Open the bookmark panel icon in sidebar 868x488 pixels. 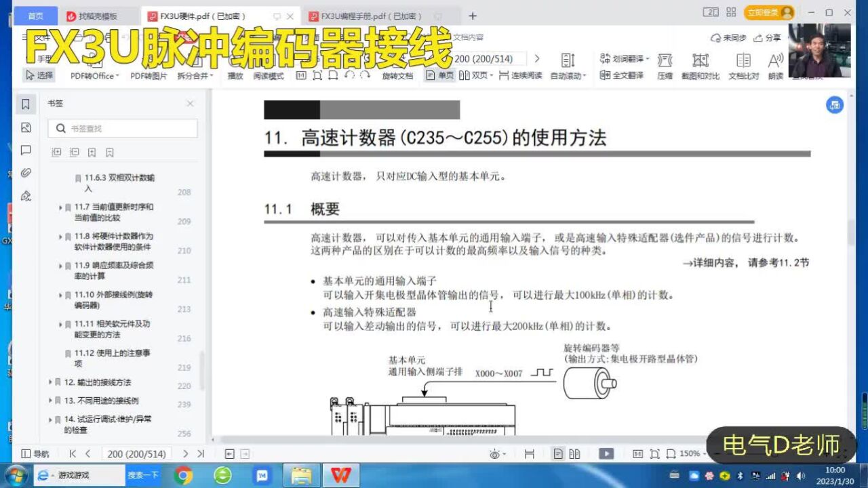coord(26,104)
